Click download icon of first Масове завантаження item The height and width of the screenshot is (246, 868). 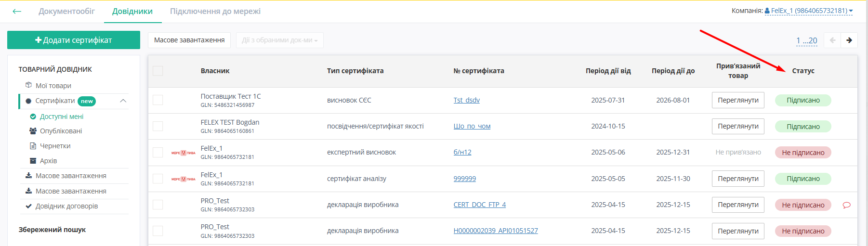(29, 176)
